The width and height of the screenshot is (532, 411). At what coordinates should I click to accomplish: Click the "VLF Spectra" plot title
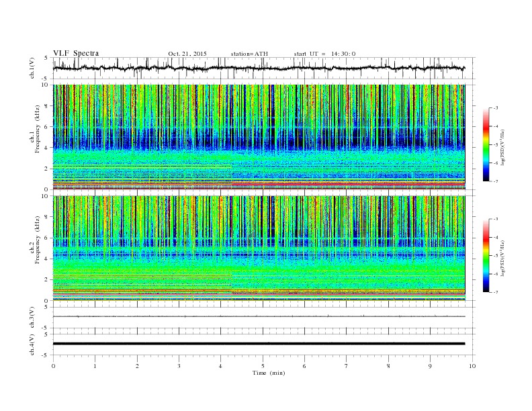pyautogui.click(x=76, y=53)
